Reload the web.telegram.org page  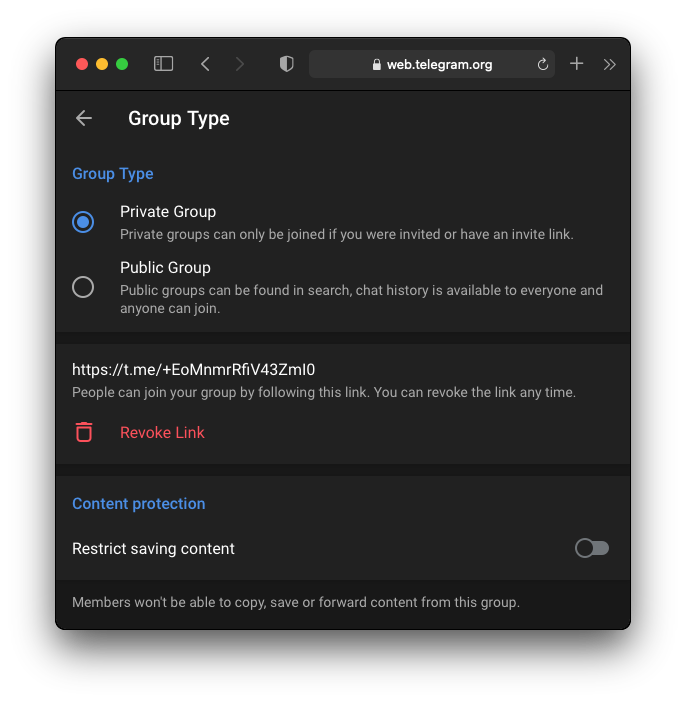tap(543, 65)
